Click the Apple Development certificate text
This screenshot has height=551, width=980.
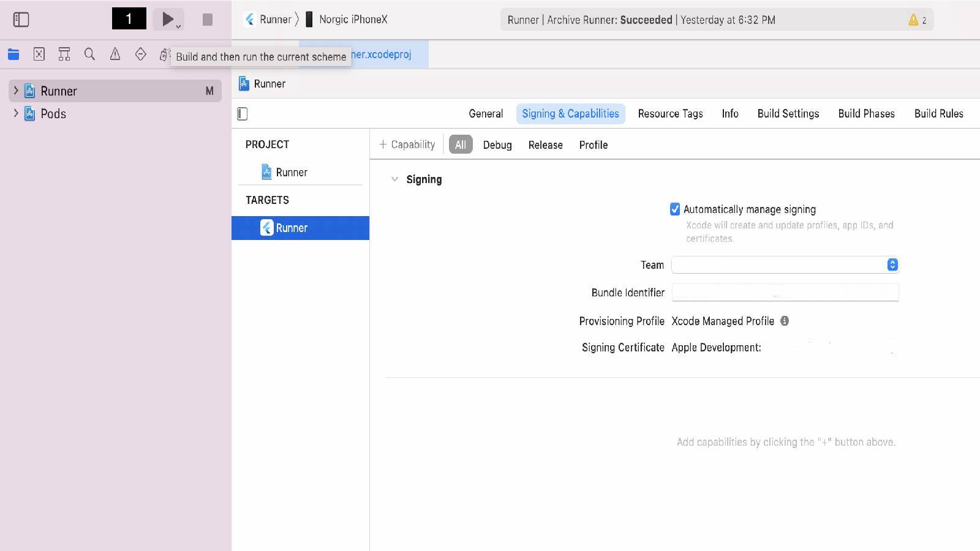pyautogui.click(x=716, y=348)
